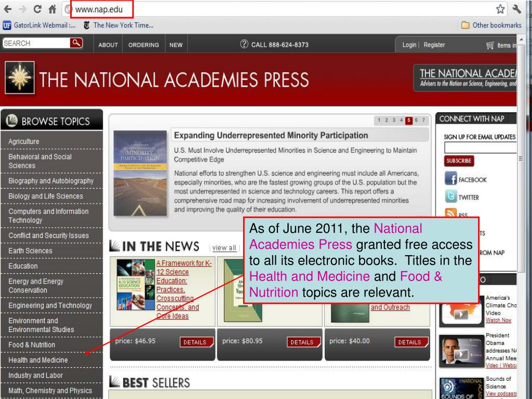This screenshot has height=399, width=532.
Task: Click the SEARCH input field
Action: click(36, 43)
